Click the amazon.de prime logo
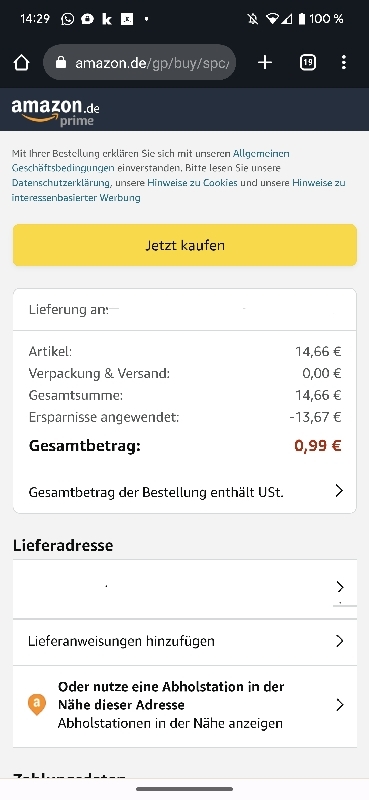Viewport: 369px width, 800px height. pos(55,112)
